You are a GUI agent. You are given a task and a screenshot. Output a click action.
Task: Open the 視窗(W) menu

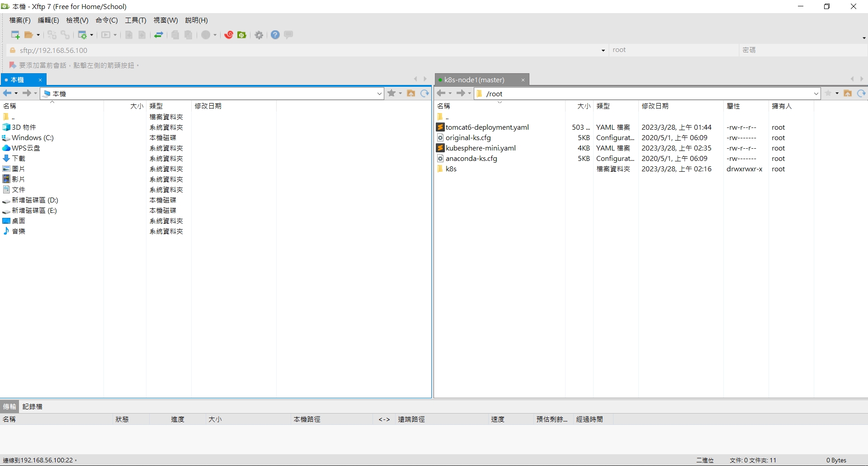[165, 20]
